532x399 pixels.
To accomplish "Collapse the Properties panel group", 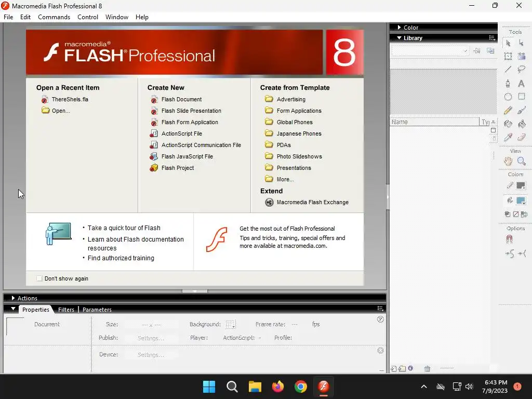I will 13,309.
